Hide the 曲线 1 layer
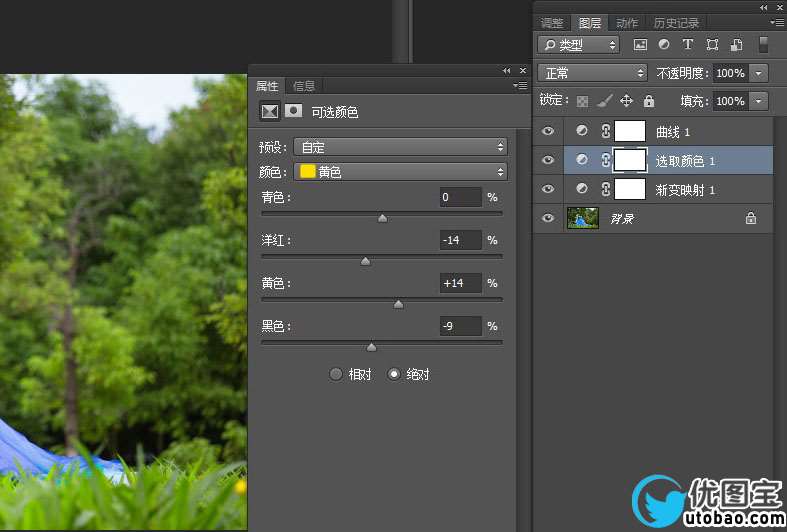Image resolution: width=787 pixels, height=532 pixels. [x=548, y=131]
